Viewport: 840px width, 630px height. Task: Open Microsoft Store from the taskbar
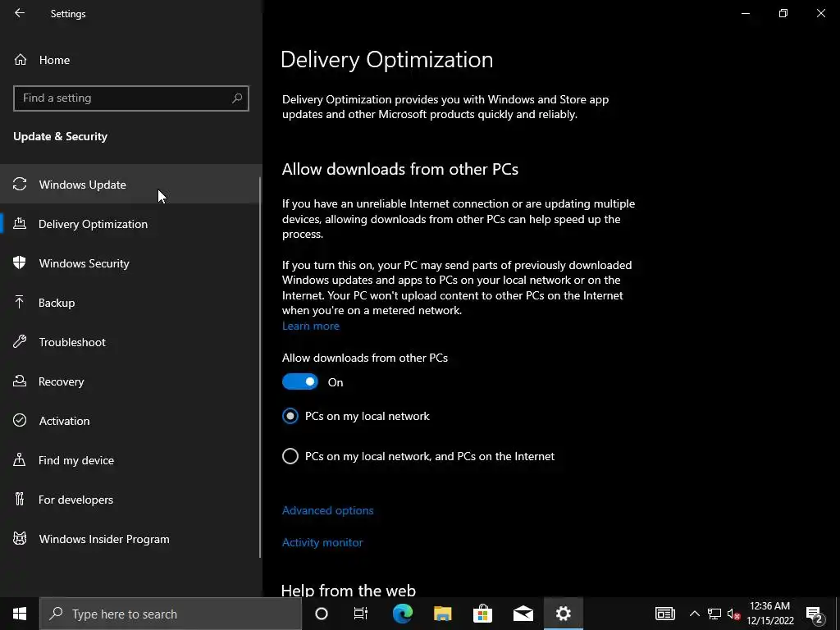click(x=482, y=614)
